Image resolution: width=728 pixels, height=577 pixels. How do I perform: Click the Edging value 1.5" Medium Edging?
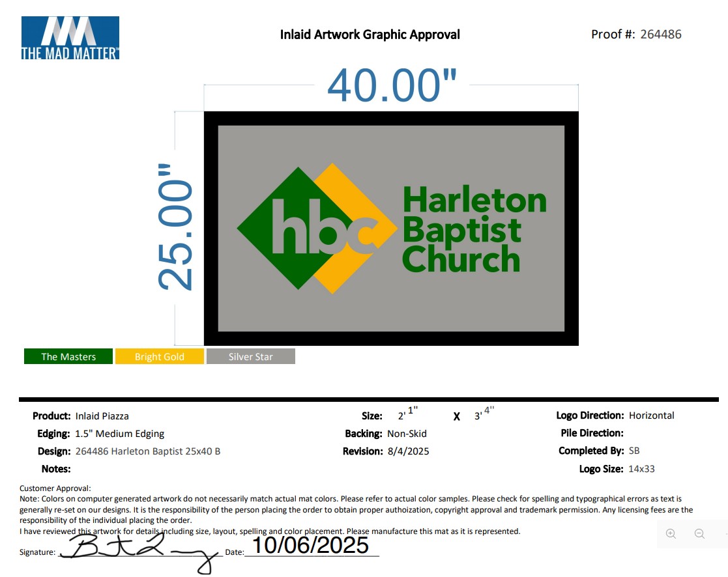coord(119,434)
